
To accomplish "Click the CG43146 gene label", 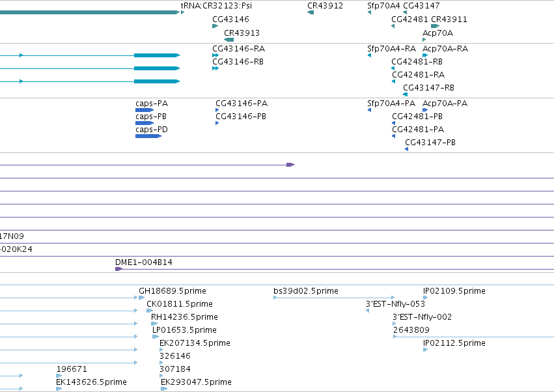I will tap(230, 19).
